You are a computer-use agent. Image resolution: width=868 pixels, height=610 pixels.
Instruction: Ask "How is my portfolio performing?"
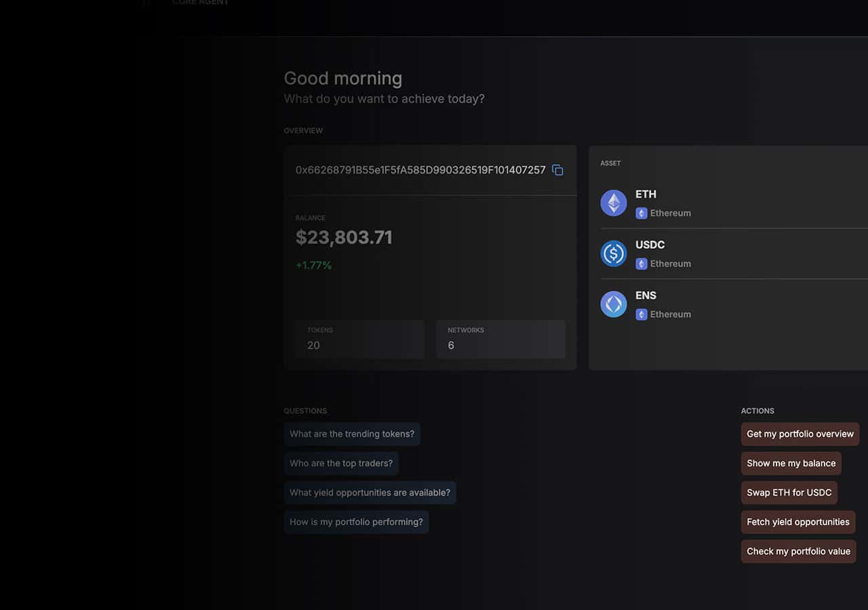pyautogui.click(x=356, y=522)
